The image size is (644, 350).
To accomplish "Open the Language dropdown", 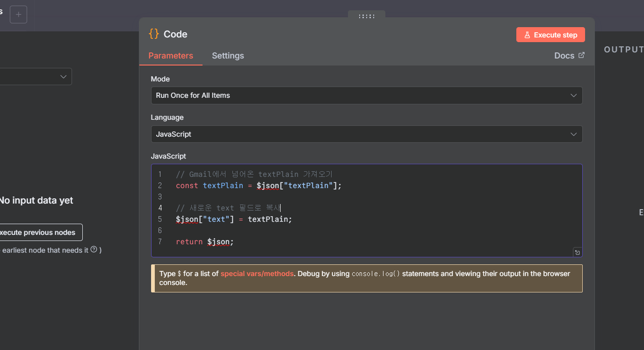I will pos(367,134).
